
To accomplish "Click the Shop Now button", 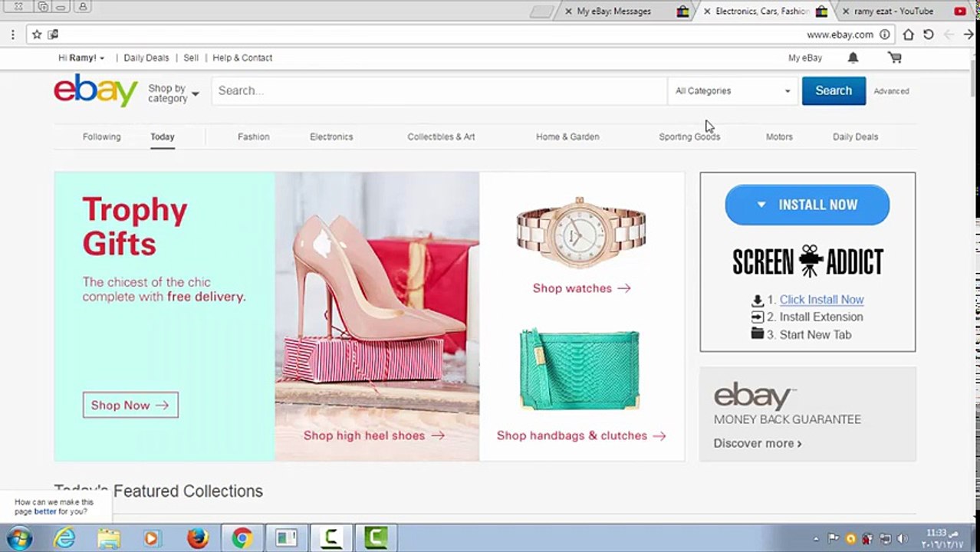I will coord(130,405).
